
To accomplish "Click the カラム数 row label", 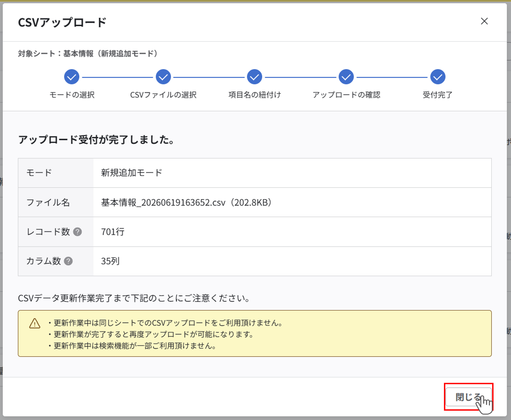I will click(44, 261).
